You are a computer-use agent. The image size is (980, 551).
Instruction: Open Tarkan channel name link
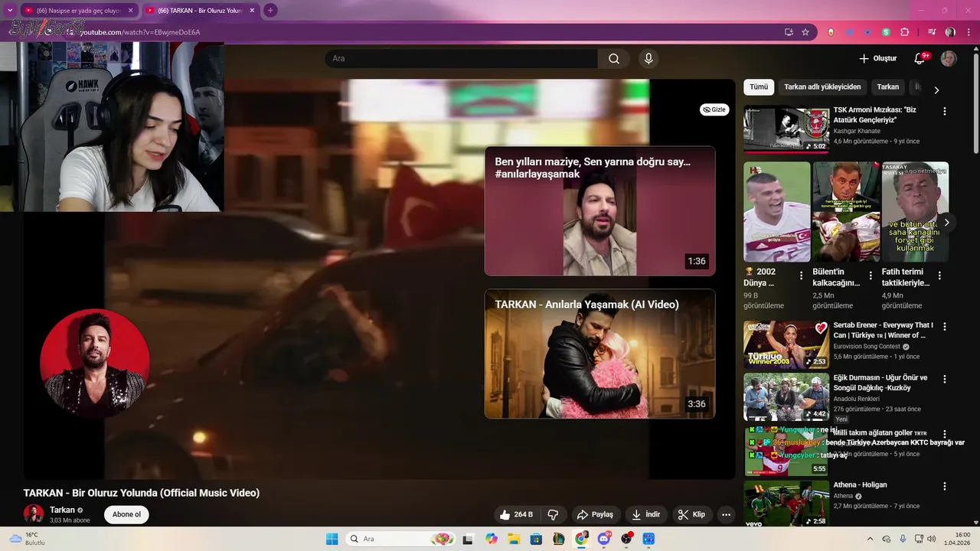(x=63, y=510)
